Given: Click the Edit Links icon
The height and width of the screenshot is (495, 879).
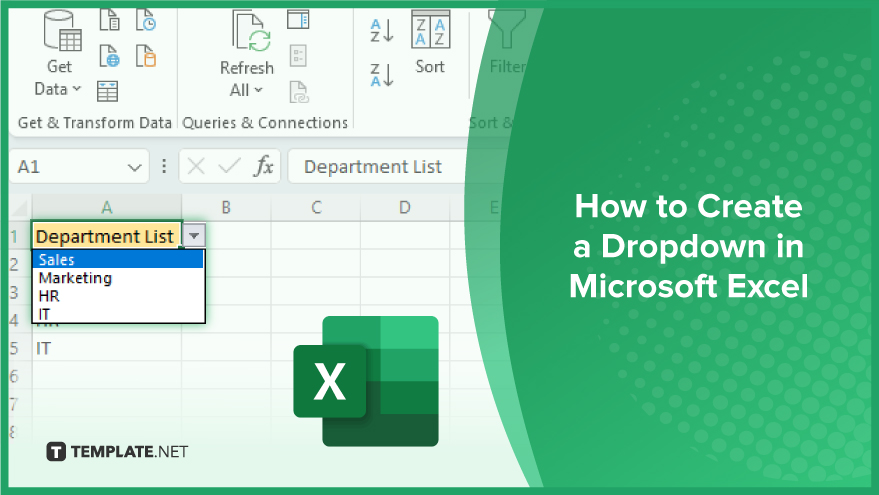Looking at the screenshot, I should (299, 92).
